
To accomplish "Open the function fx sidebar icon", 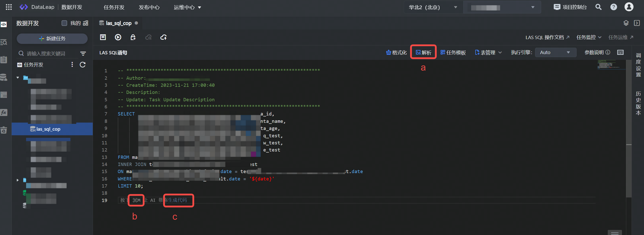I will point(4,112).
